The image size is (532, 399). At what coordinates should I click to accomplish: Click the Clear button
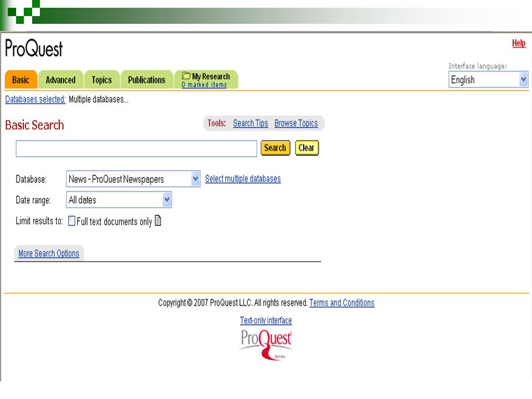pyautogui.click(x=306, y=148)
